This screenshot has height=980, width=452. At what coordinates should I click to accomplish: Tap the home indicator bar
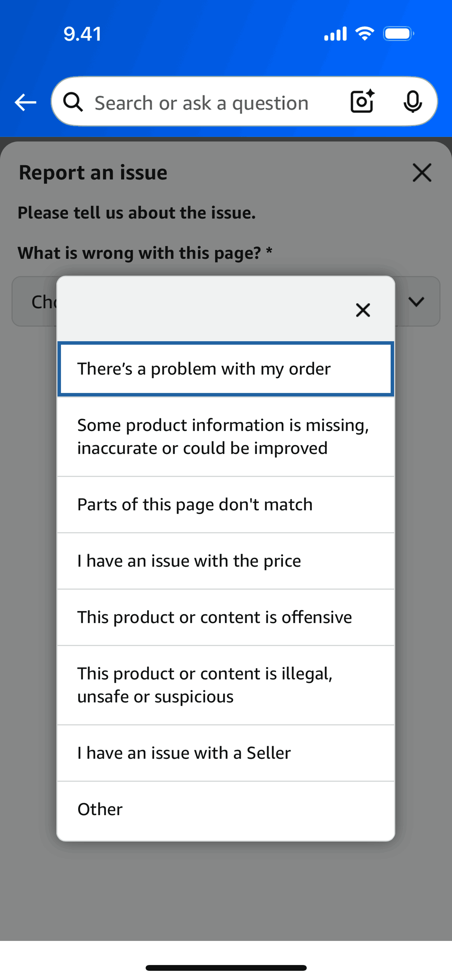[226, 968]
